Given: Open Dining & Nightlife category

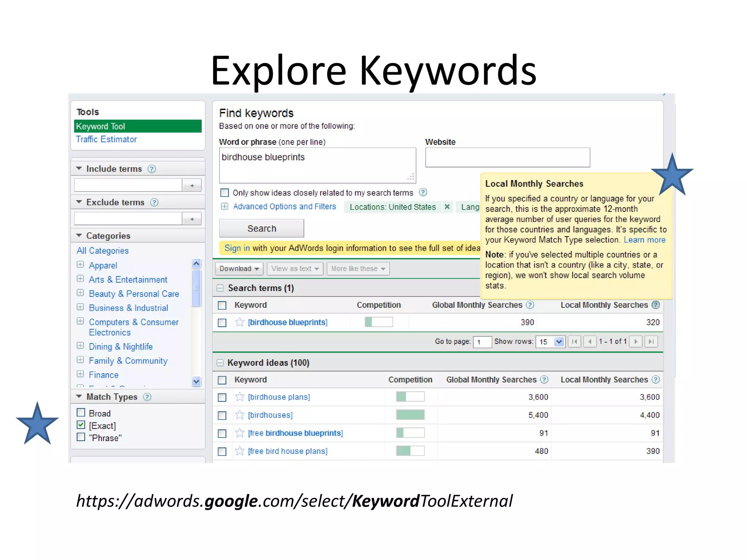Looking at the screenshot, I should click(x=121, y=347).
